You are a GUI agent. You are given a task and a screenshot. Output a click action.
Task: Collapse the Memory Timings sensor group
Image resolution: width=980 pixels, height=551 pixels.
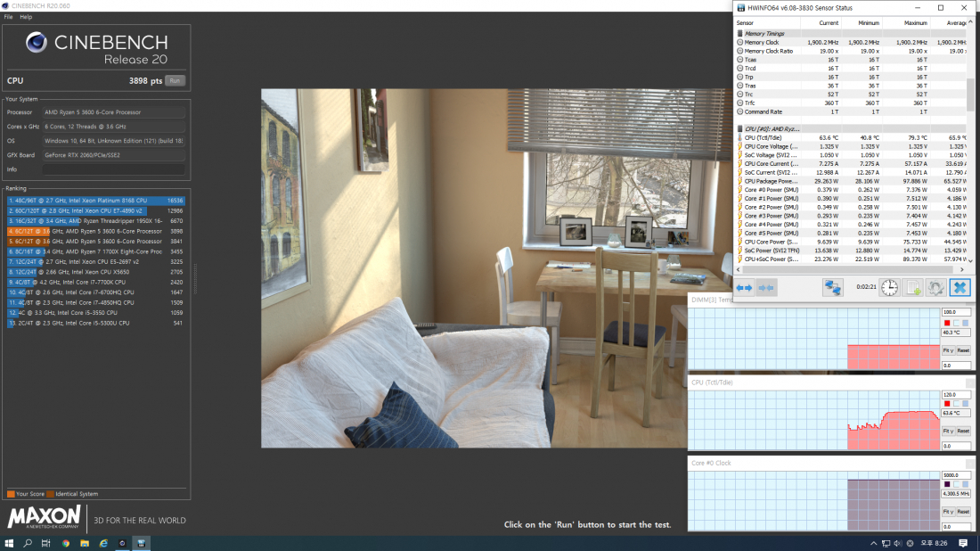tap(739, 33)
